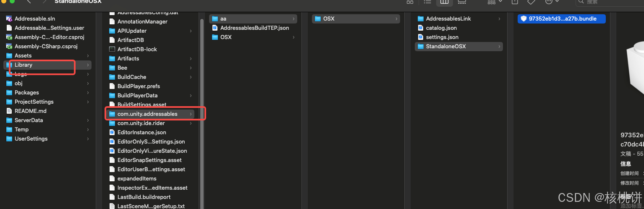Click the shield icon of the .bundle file
644x209 pixels.
pos(524,18)
